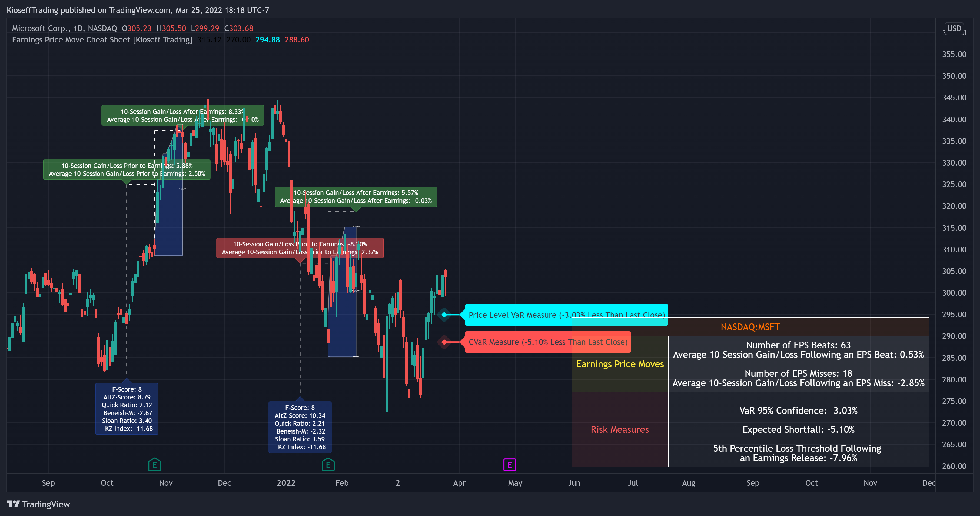Click the Risk Measures table cell
The height and width of the screenshot is (516, 980).
point(620,429)
